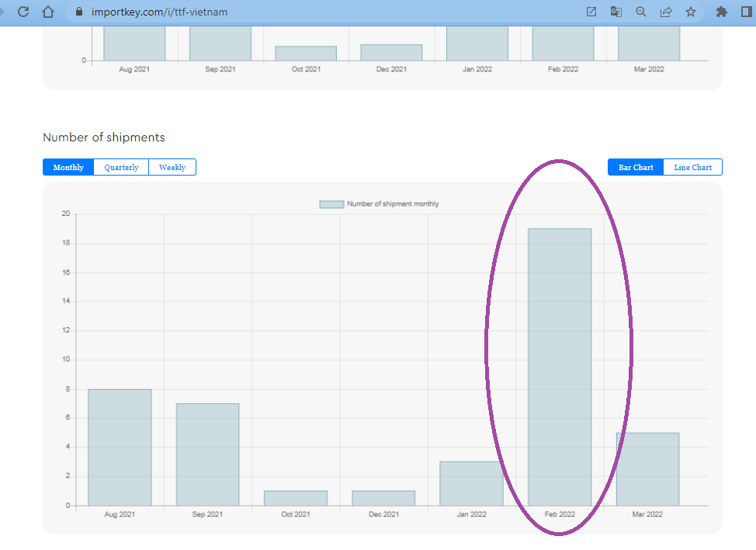
Task: Translate this page icon
Action: tap(616, 12)
